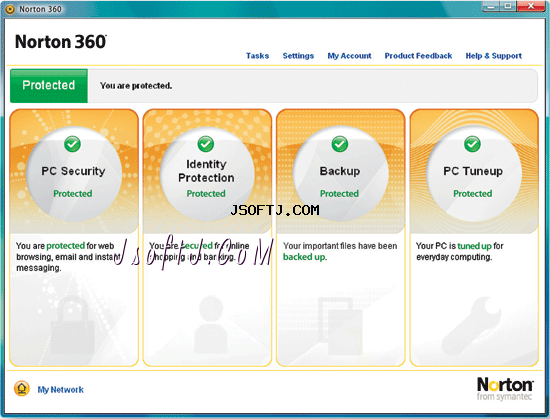
Task: Maximize the Norton 360 window
Action: tap(508, 6)
